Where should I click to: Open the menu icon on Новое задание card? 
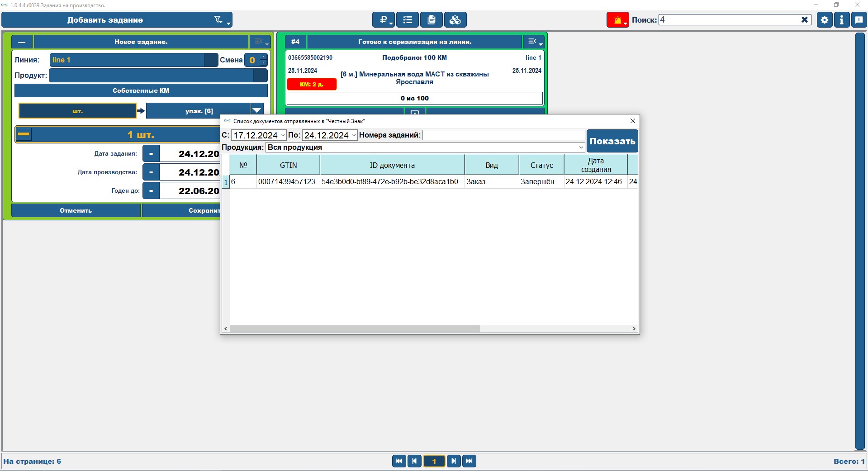(260, 42)
